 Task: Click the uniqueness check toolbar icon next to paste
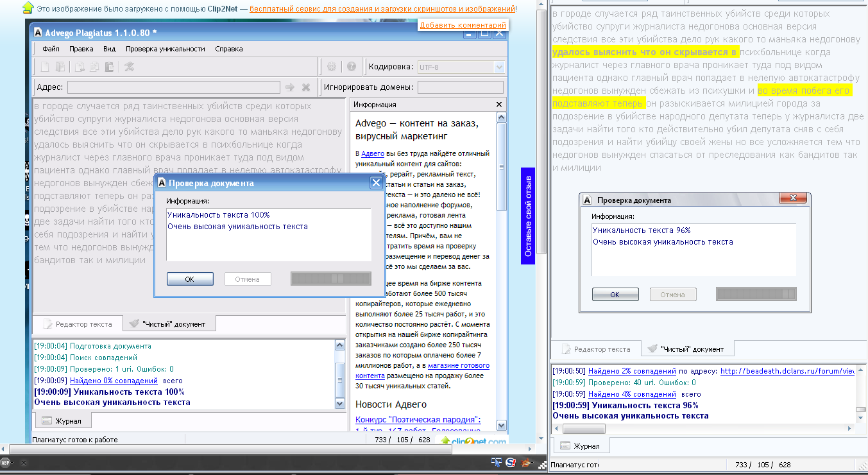click(129, 67)
